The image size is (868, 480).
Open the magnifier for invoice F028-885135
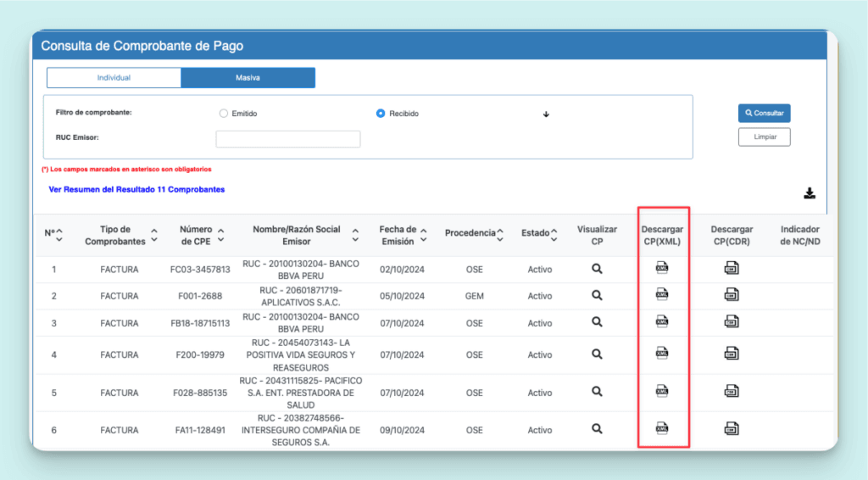(x=597, y=392)
